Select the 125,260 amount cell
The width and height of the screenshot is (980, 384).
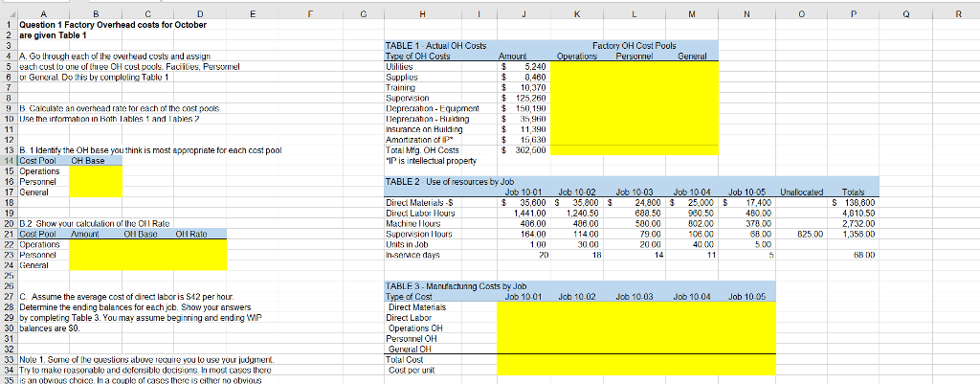point(524,99)
